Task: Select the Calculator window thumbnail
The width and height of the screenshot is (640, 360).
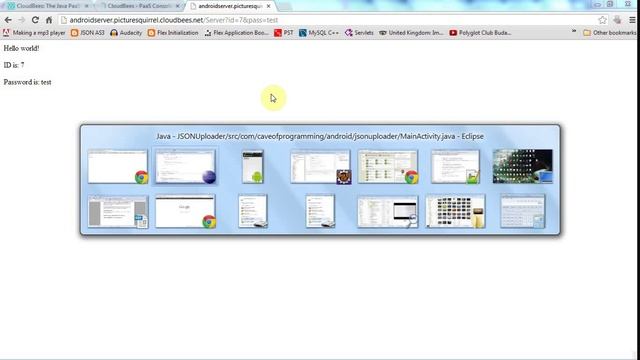Action: coord(523,211)
